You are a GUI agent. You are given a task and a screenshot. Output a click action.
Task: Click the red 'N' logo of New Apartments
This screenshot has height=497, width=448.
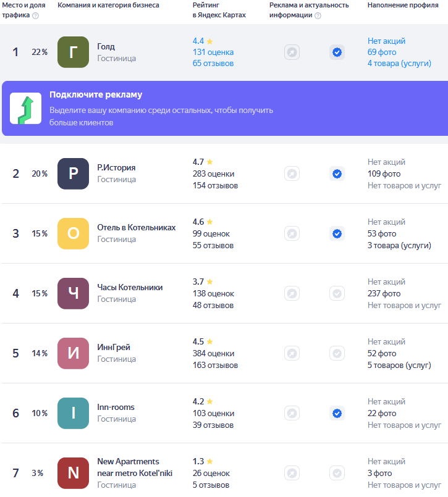click(73, 473)
